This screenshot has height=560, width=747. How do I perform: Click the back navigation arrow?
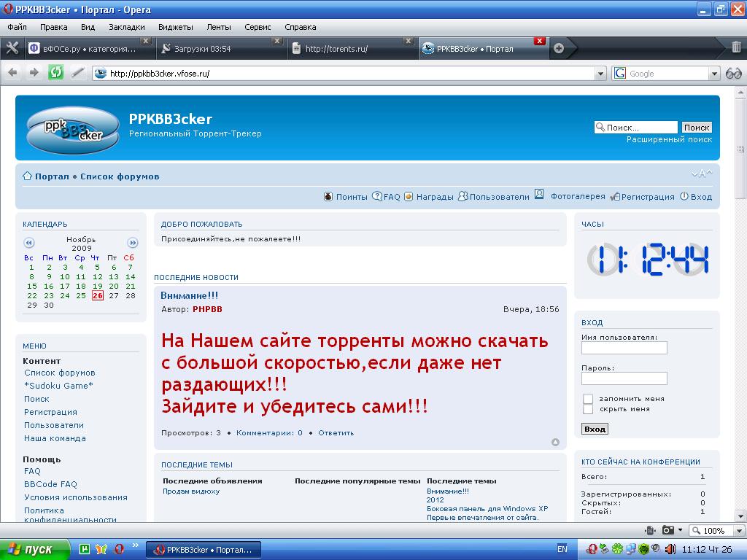click(12, 72)
